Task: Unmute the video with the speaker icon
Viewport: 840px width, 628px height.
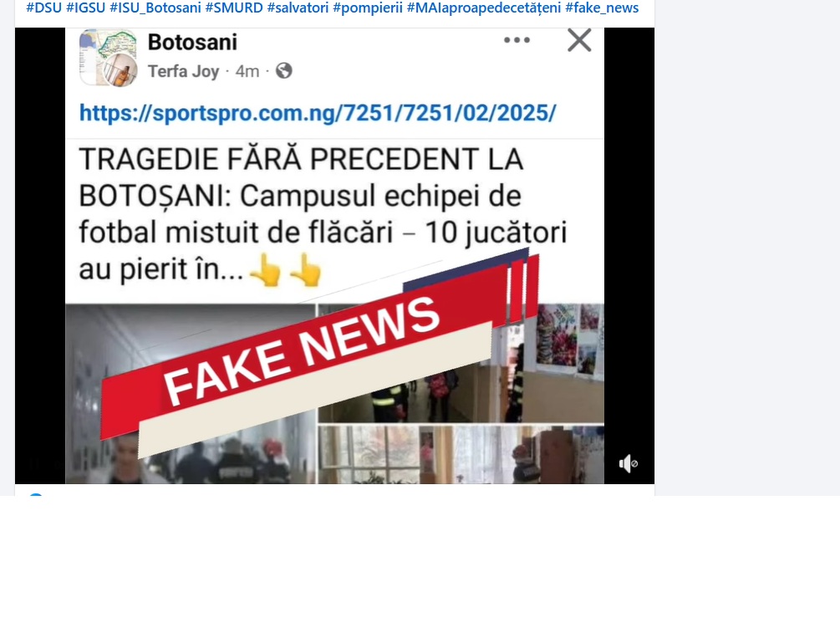Action: (x=628, y=463)
